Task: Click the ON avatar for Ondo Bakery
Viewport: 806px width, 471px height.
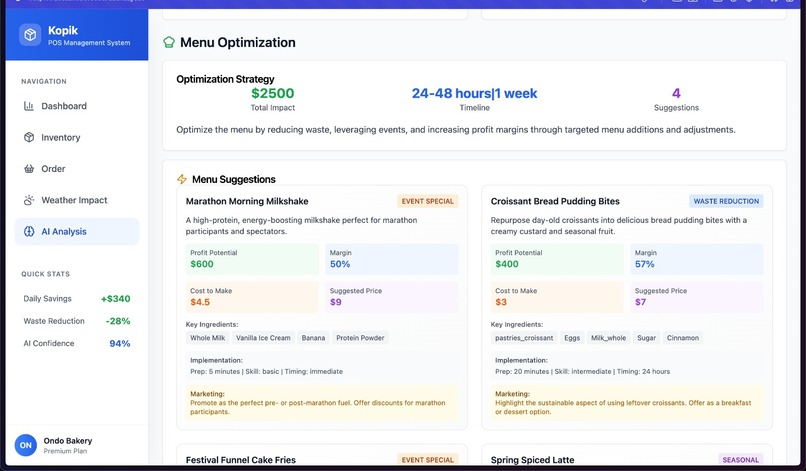Action: coord(26,445)
